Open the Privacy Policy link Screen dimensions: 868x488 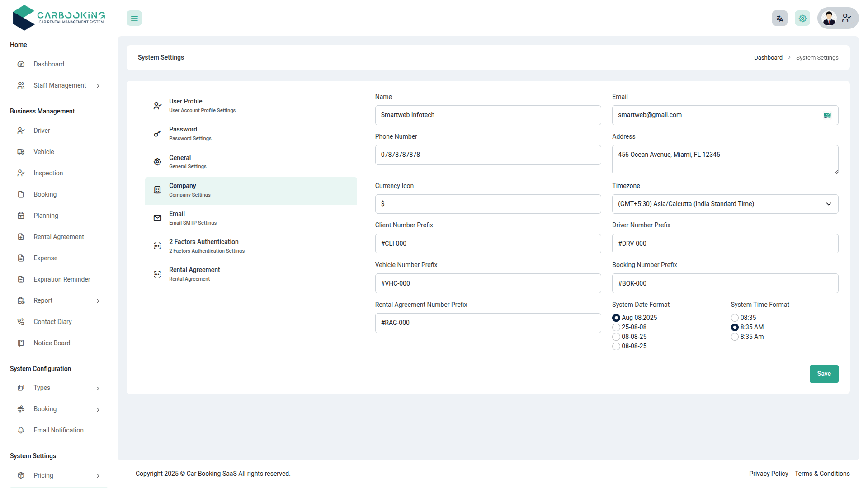pos(768,474)
